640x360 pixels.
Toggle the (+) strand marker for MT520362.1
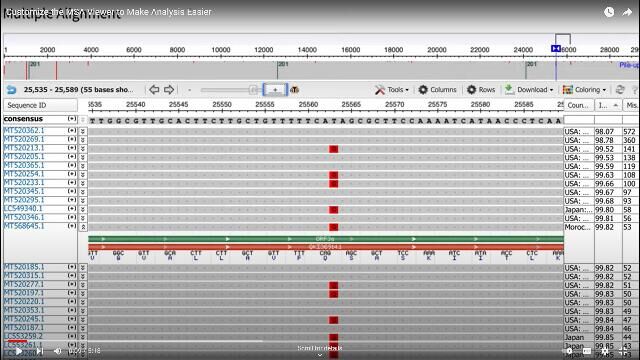[72, 131]
